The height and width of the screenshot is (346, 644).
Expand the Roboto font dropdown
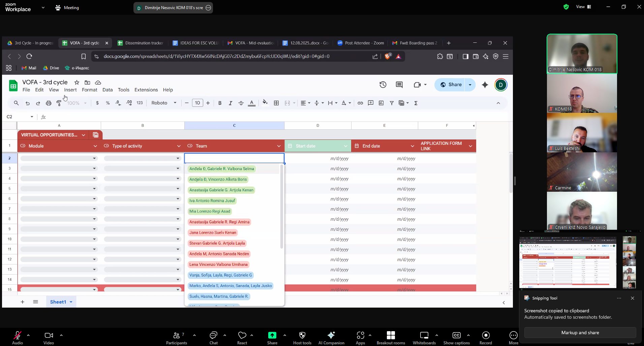164,103
